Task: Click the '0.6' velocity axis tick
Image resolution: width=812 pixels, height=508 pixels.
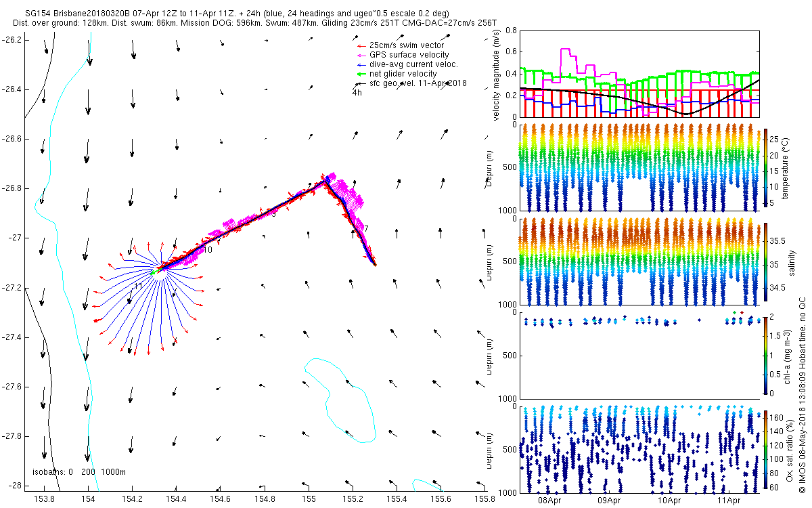Action: point(511,52)
